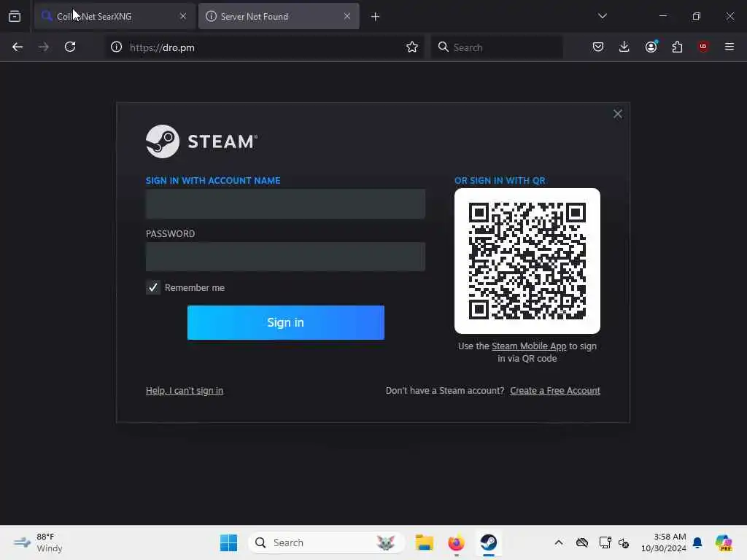747x560 pixels.
Task: Click the taskbar Search box
Action: tap(326, 542)
